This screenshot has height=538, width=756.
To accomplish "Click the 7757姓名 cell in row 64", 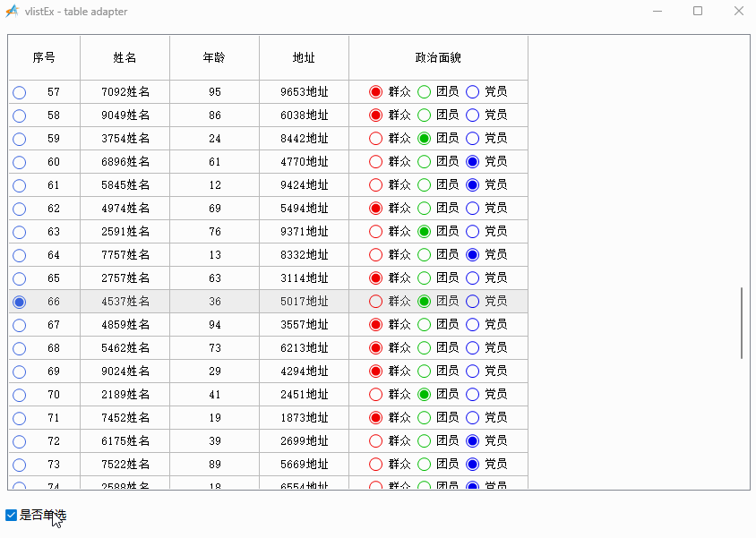I will 125,255.
